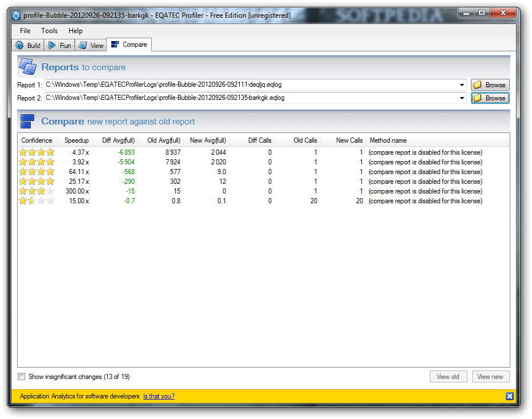Open the File menu
532x419 pixels.
[25, 30]
